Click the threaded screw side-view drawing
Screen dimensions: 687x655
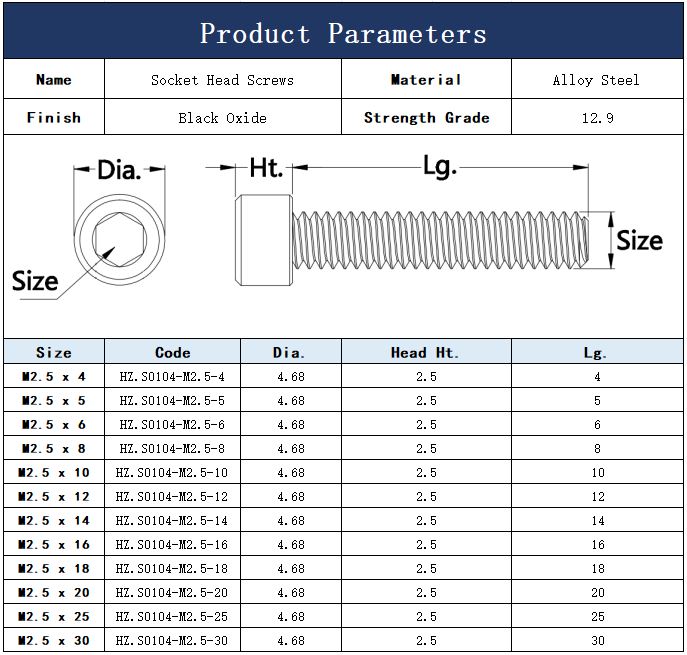(x=420, y=240)
